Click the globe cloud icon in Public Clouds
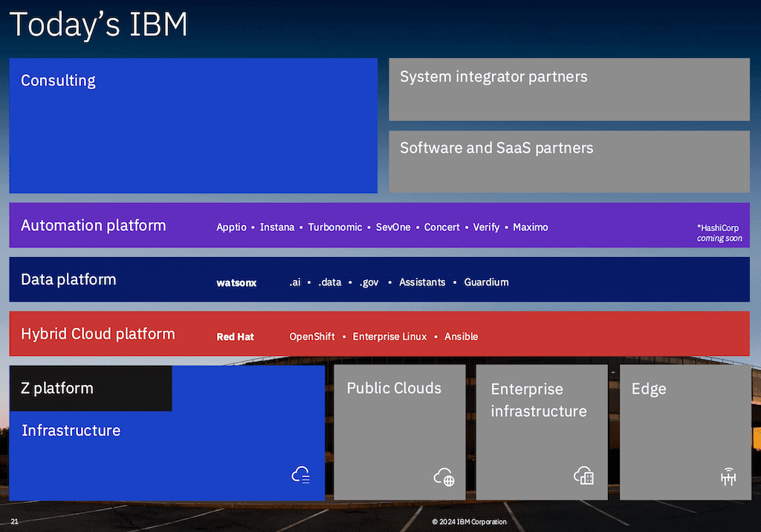Screen dimensions: 761x532 pos(444,477)
